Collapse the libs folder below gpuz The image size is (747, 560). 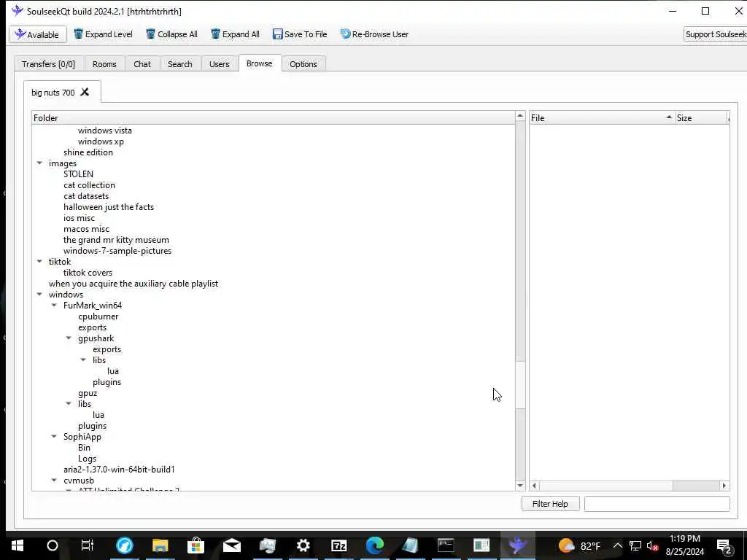coord(69,404)
